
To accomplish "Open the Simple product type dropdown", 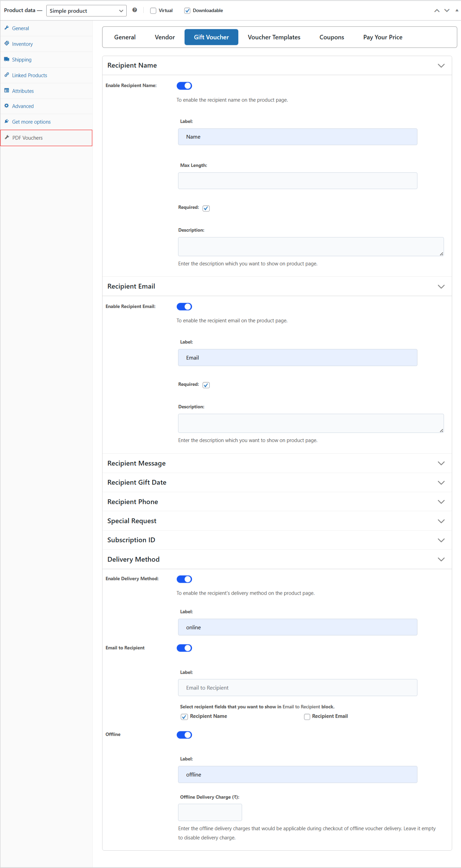I will point(86,11).
